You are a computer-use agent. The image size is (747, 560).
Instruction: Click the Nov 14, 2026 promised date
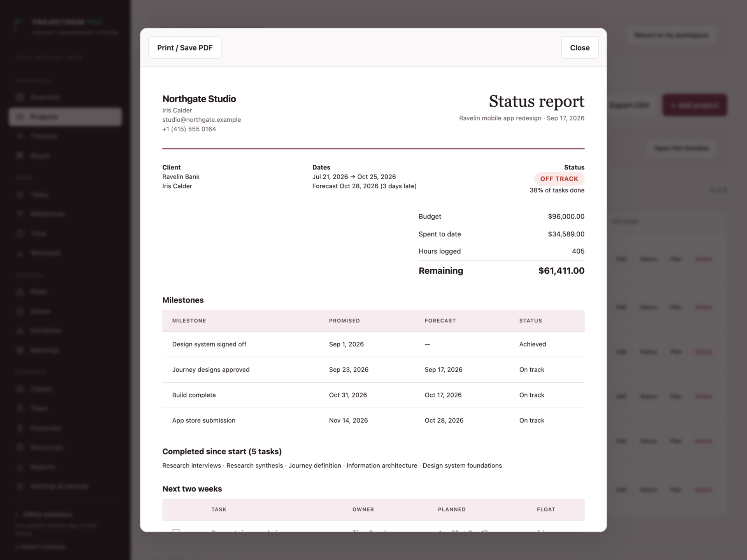pyautogui.click(x=348, y=420)
